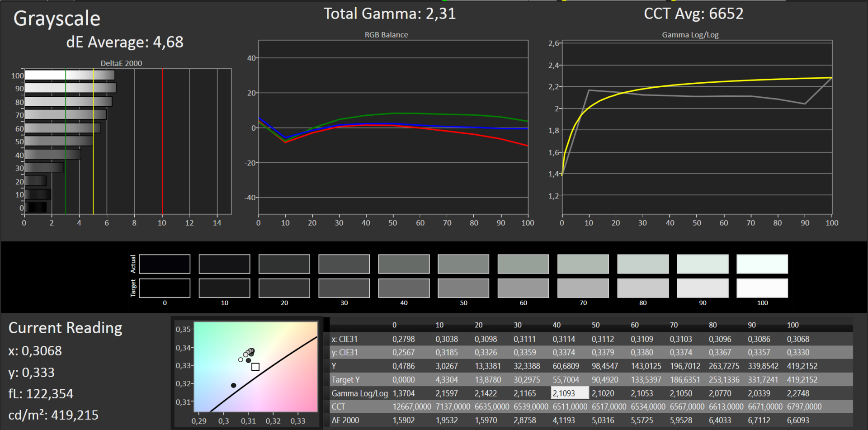Click the 'Actual' swatch row label
This screenshot has height=430, width=868.
pyautogui.click(x=133, y=264)
